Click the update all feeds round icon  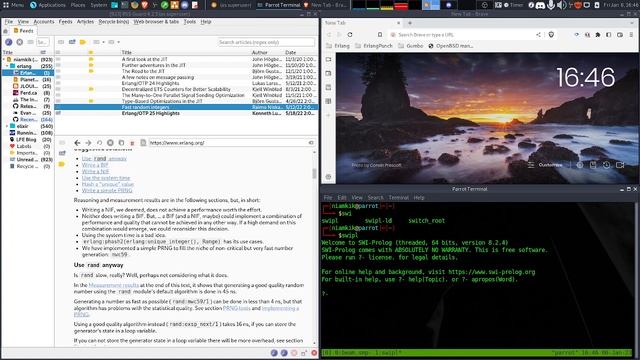(9, 42)
